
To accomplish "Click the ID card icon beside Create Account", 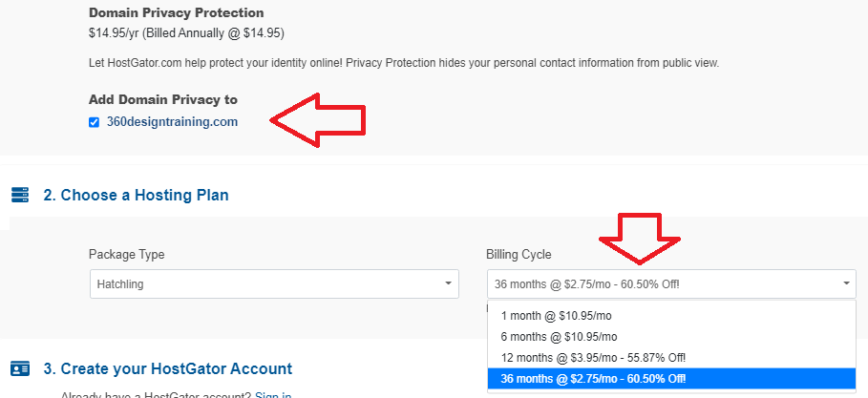I will pos(20,368).
